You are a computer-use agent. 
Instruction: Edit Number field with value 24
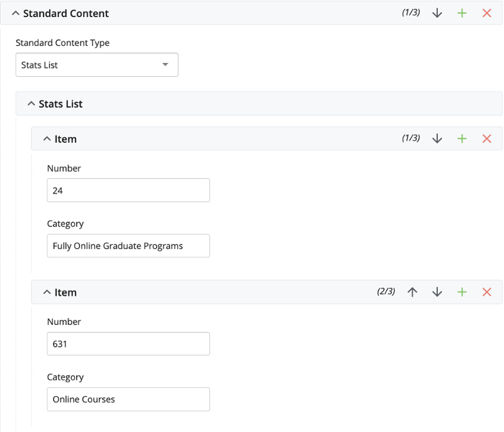[129, 190]
